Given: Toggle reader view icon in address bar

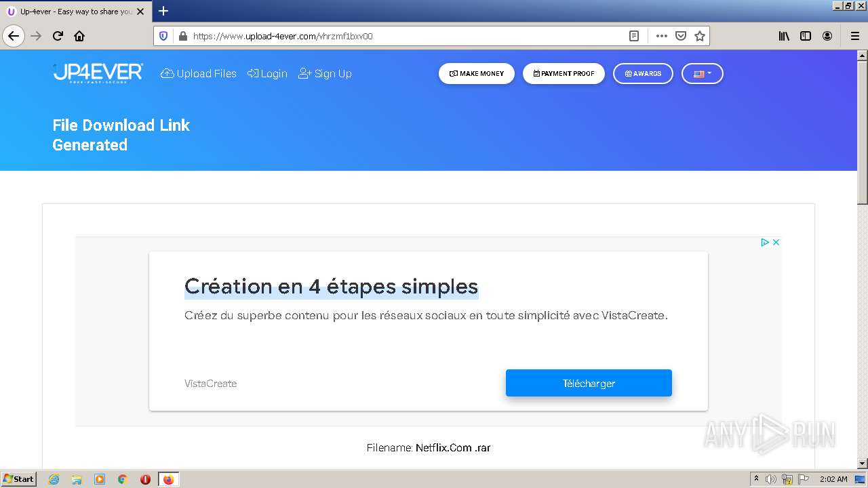Looking at the screenshot, I should pos(634,36).
